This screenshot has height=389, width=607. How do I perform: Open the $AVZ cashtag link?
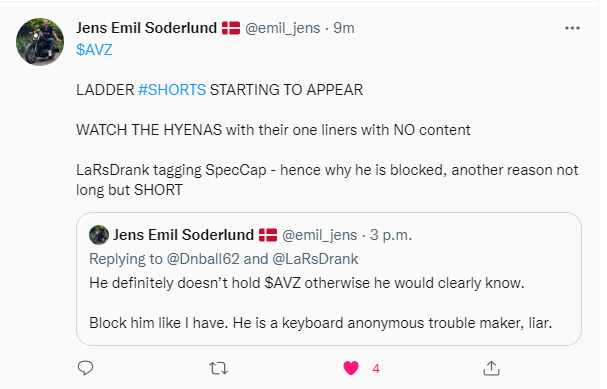point(94,50)
